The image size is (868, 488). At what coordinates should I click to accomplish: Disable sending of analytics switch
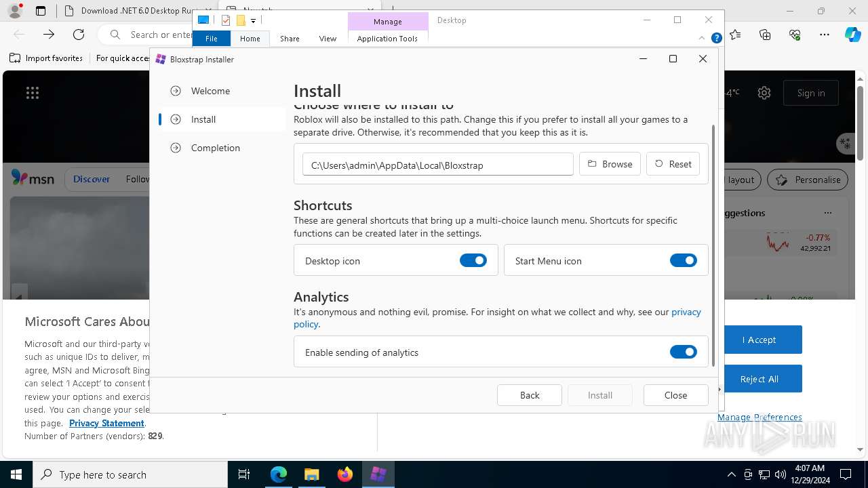pos(684,352)
